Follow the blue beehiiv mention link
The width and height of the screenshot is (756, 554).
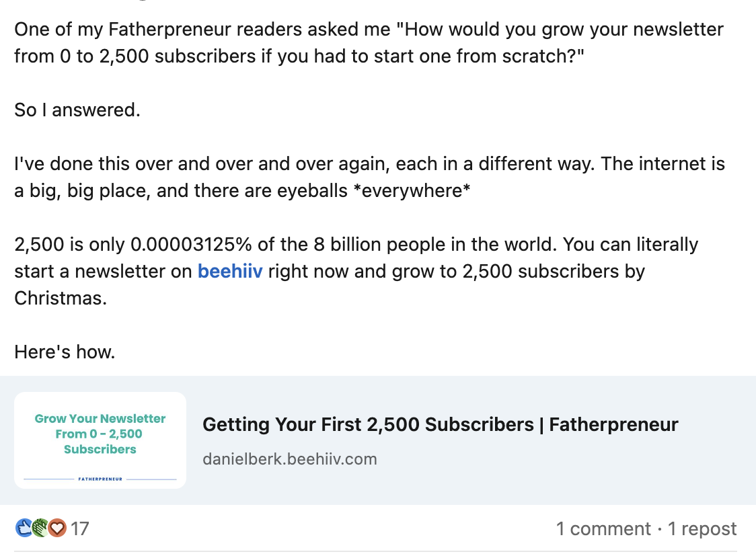click(229, 271)
